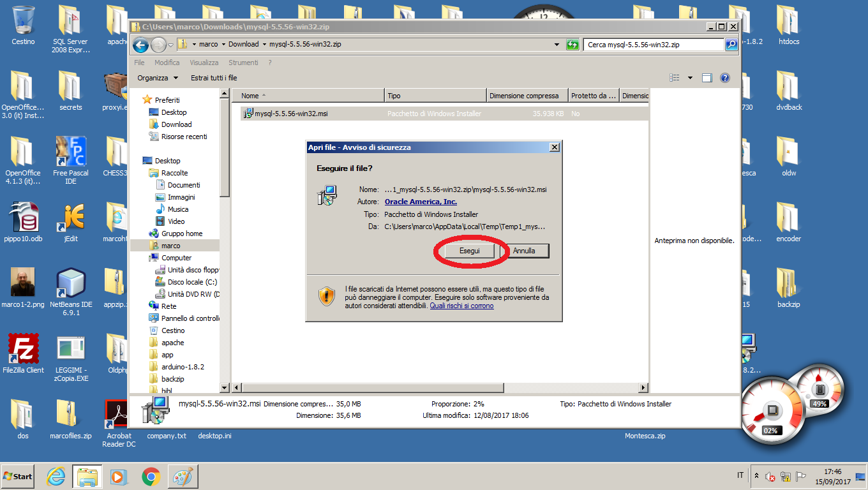The height and width of the screenshot is (490, 868).
Task: Click the Annulla button
Action: [x=524, y=251]
